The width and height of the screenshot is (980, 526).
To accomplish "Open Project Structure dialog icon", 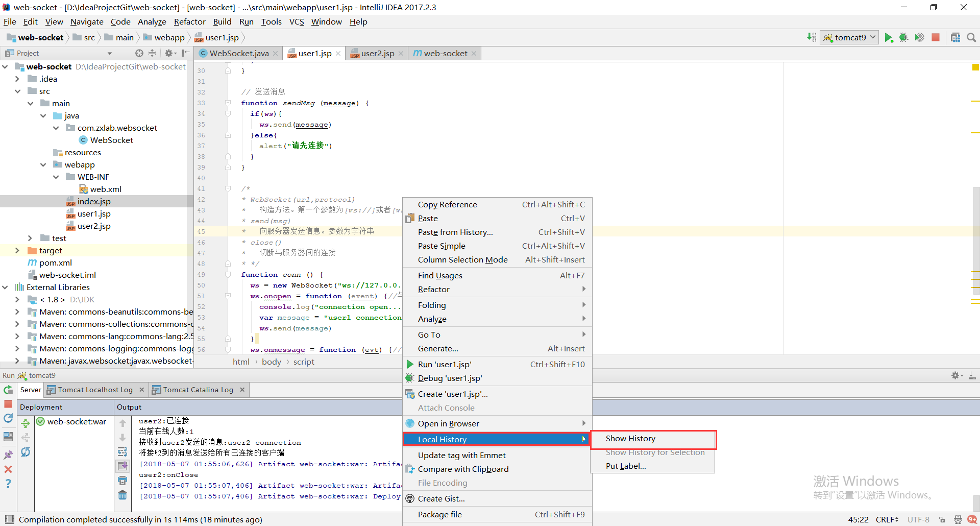I will 955,37.
